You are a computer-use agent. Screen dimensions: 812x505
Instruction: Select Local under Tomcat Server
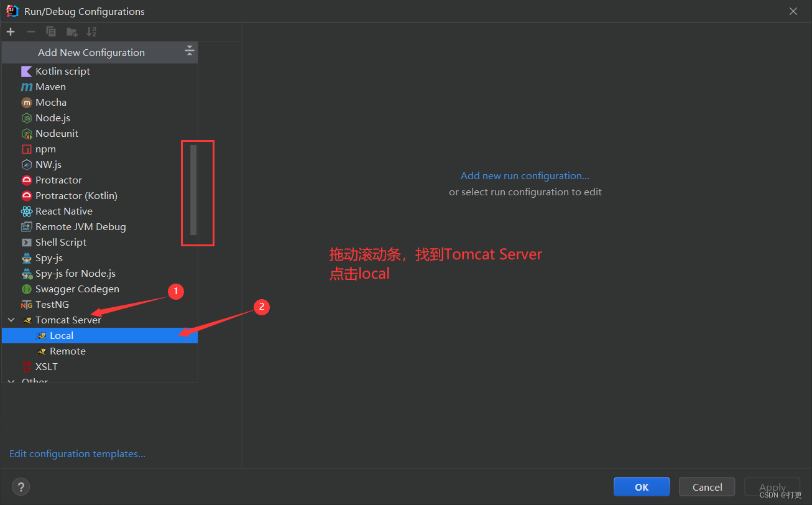(99, 336)
